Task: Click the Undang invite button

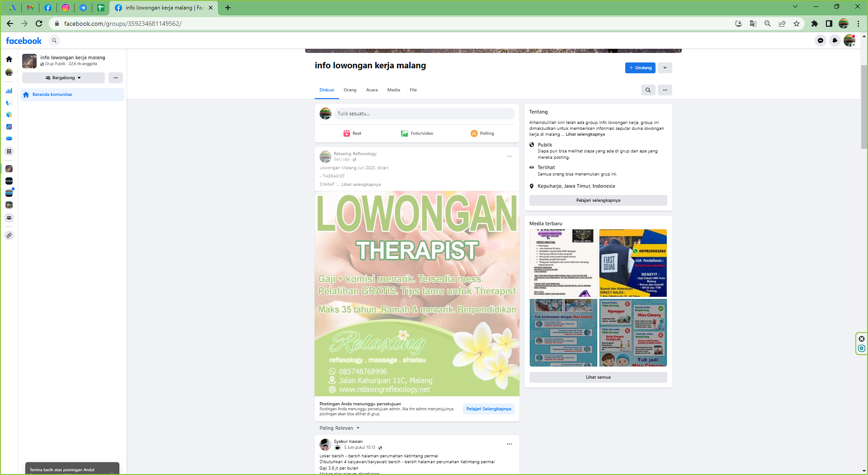Action: 640,68
